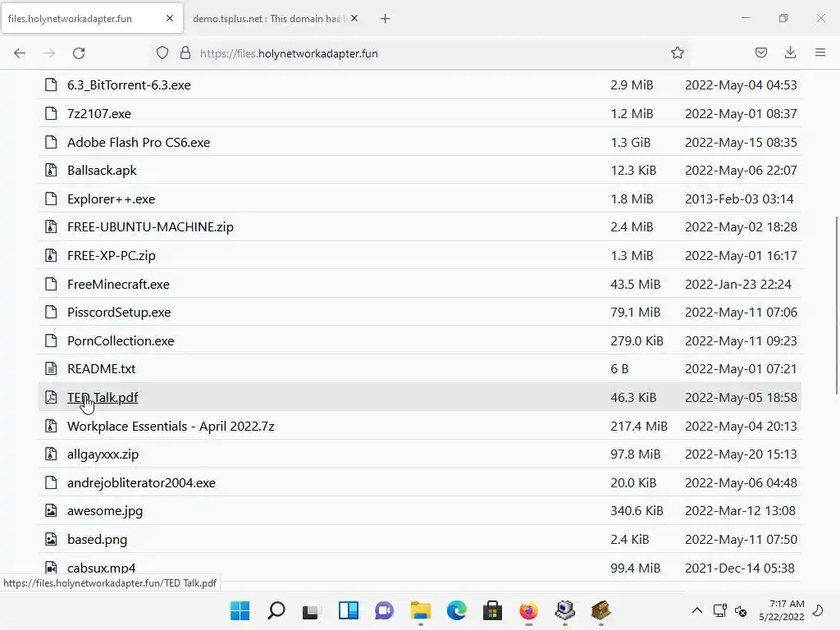
Task: Open the Firefox downloads panel
Action: click(x=790, y=53)
